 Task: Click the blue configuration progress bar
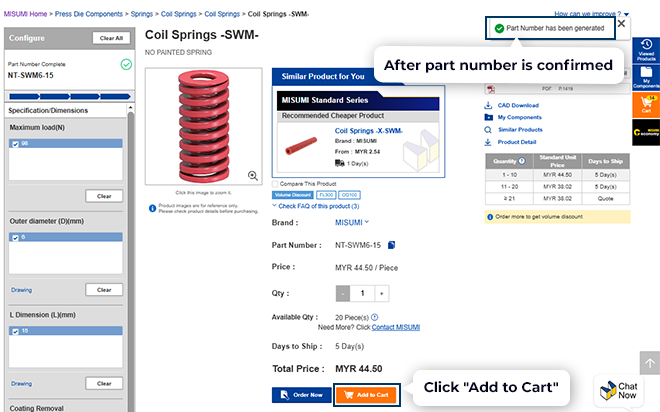point(70,96)
